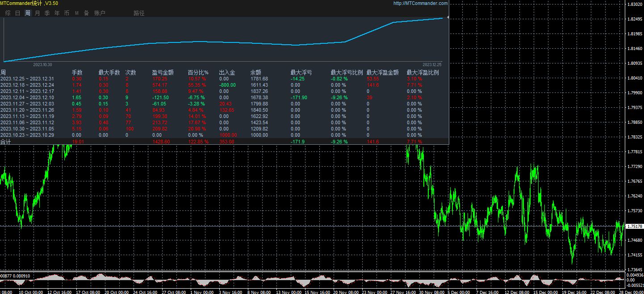
Task: Click the 1 Nov 00:00 time axis label
Action: coord(202,292)
